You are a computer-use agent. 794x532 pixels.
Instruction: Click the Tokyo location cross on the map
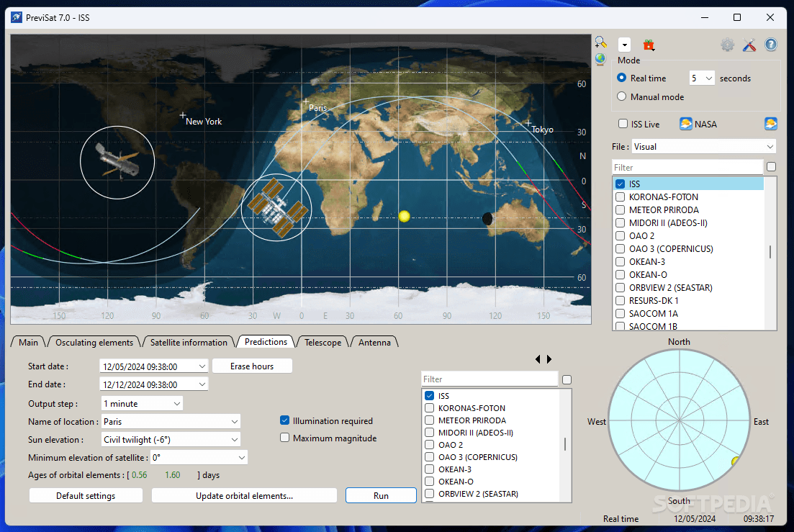(528, 123)
